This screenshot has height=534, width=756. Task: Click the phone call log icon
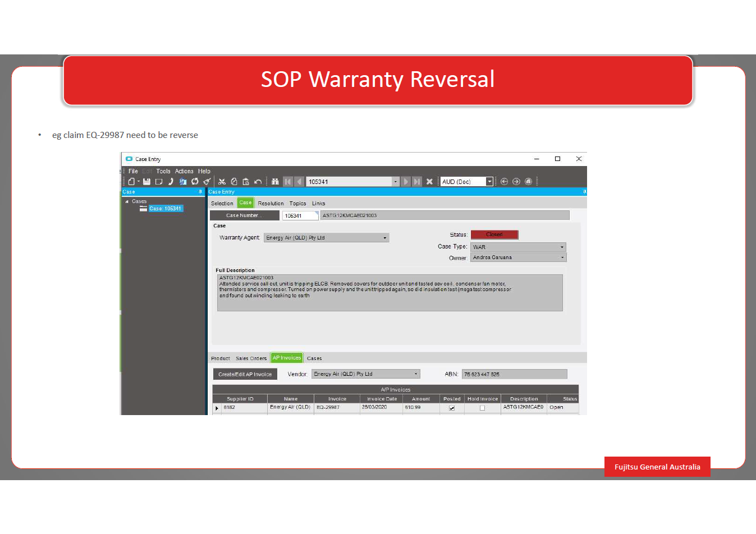pos(171,181)
